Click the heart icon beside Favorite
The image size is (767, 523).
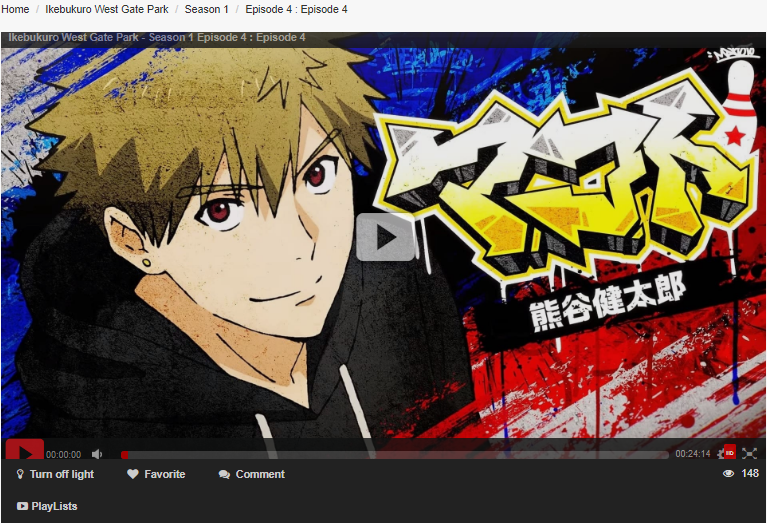[133, 474]
